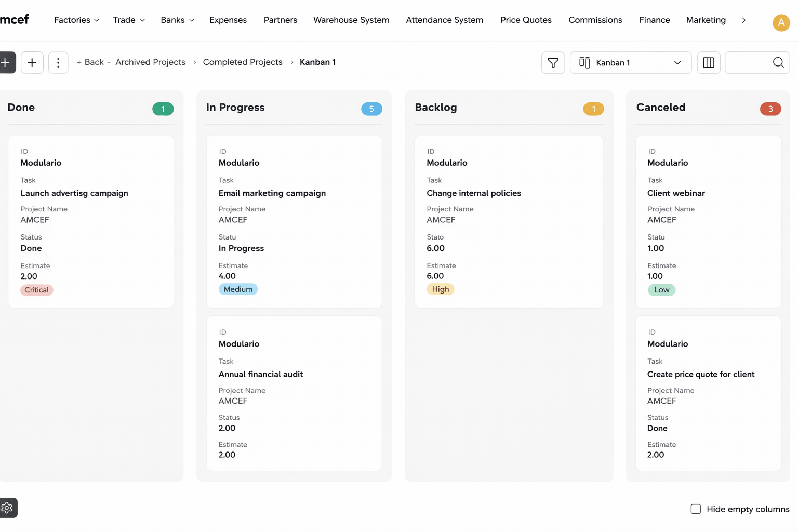This screenshot has width=798, height=532.
Task: Expand the Banks menu dropdown
Action: tap(177, 20)
